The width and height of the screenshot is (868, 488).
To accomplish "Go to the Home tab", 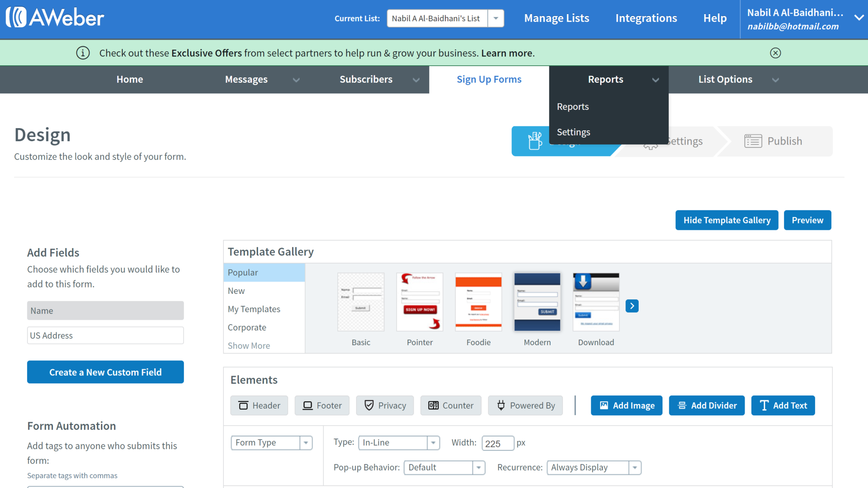I will point(130,79).
